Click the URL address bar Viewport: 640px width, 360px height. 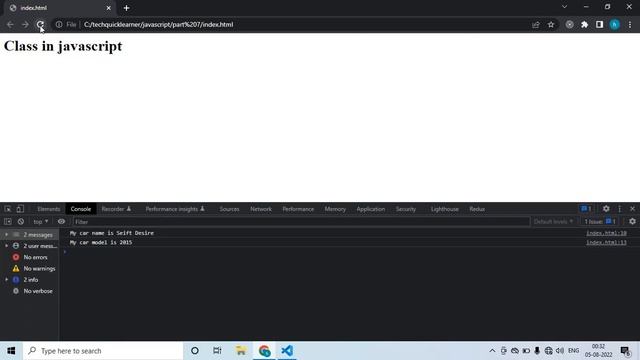tap(304, 24)
